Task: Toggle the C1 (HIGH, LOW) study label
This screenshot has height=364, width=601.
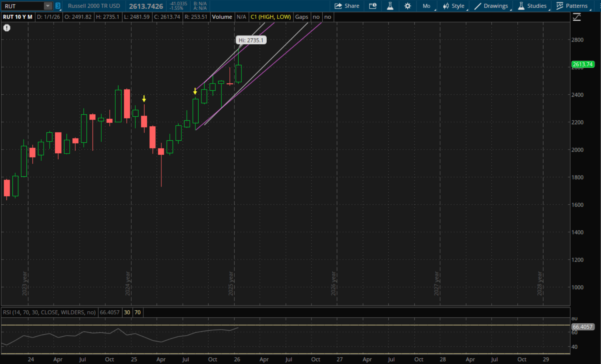Action: point(271,17)
